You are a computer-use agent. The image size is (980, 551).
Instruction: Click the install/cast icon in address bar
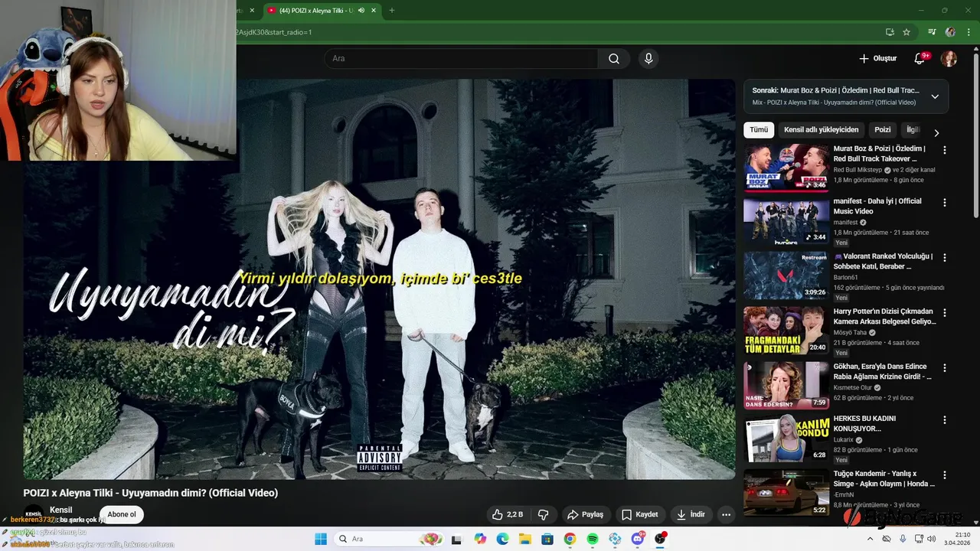click(890, 32)
